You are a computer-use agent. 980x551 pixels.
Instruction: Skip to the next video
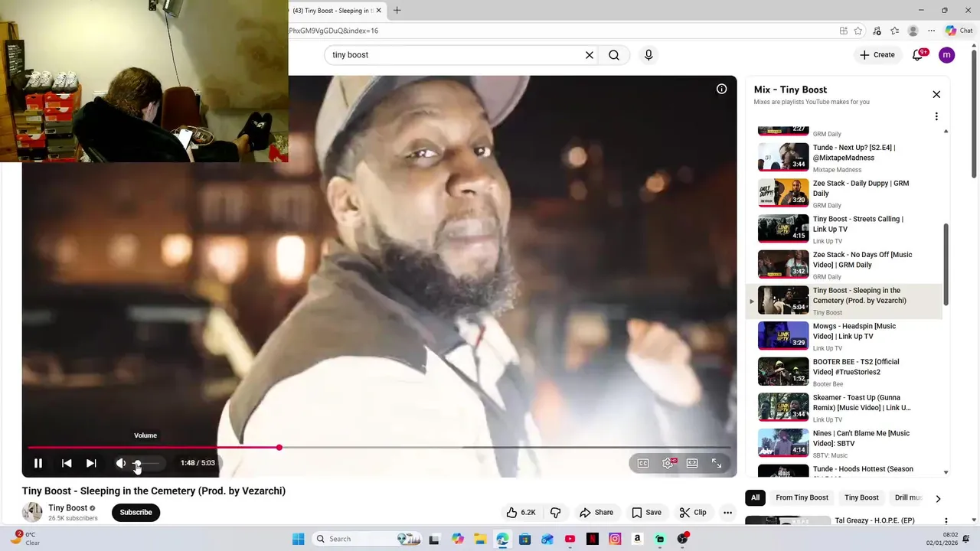click(91, 463)
